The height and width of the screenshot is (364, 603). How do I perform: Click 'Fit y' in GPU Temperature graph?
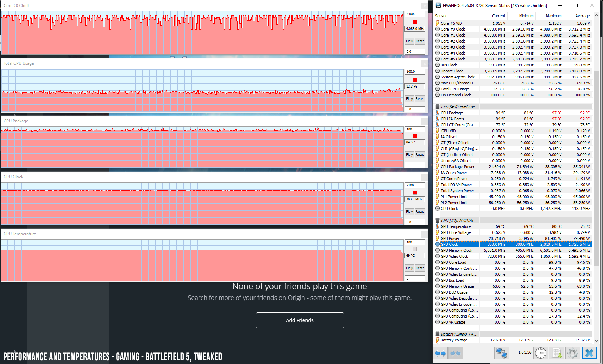(x=409, y=268)
